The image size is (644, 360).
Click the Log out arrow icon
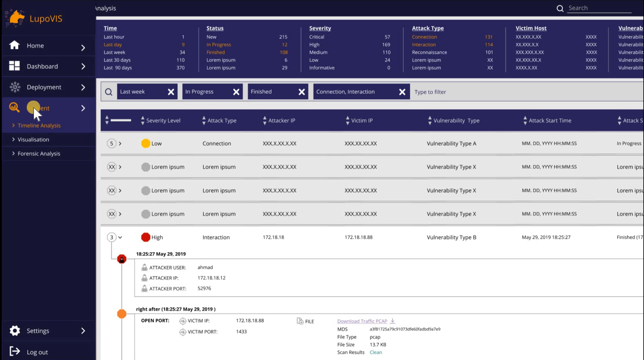click(x=15, y=351)
